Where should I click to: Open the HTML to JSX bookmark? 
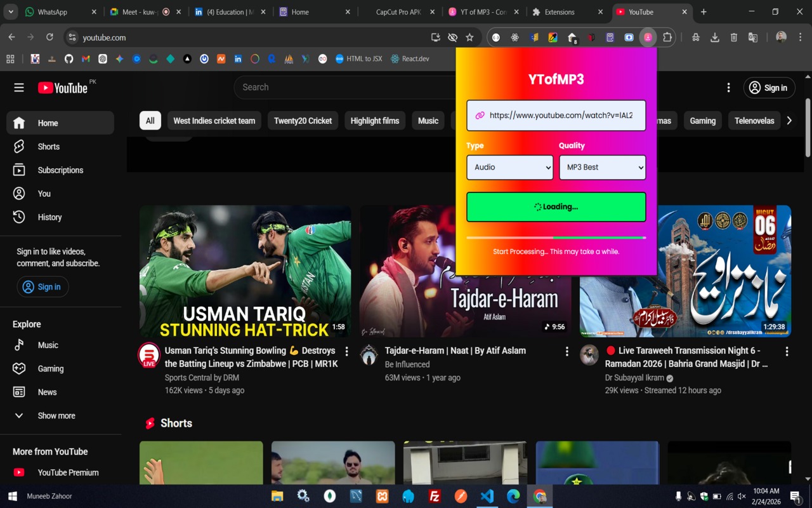(358, 59)
